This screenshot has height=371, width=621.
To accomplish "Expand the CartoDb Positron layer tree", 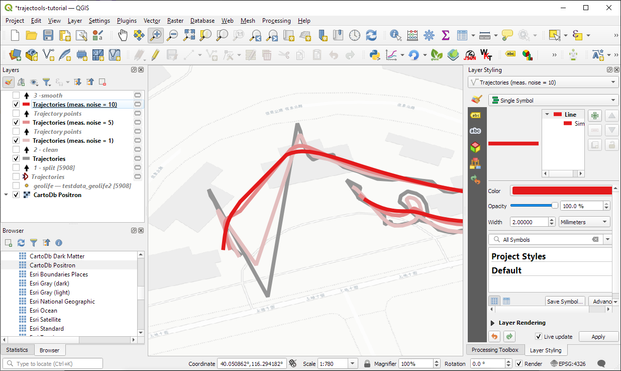I will click(6, 195).
